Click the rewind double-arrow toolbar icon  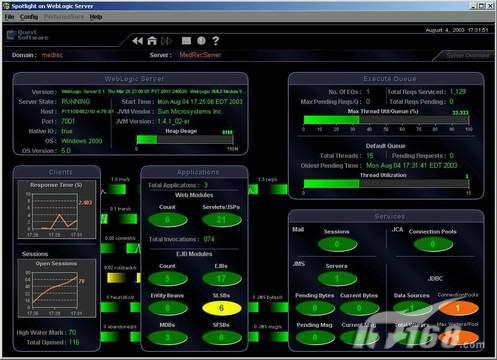pos(137,41)
